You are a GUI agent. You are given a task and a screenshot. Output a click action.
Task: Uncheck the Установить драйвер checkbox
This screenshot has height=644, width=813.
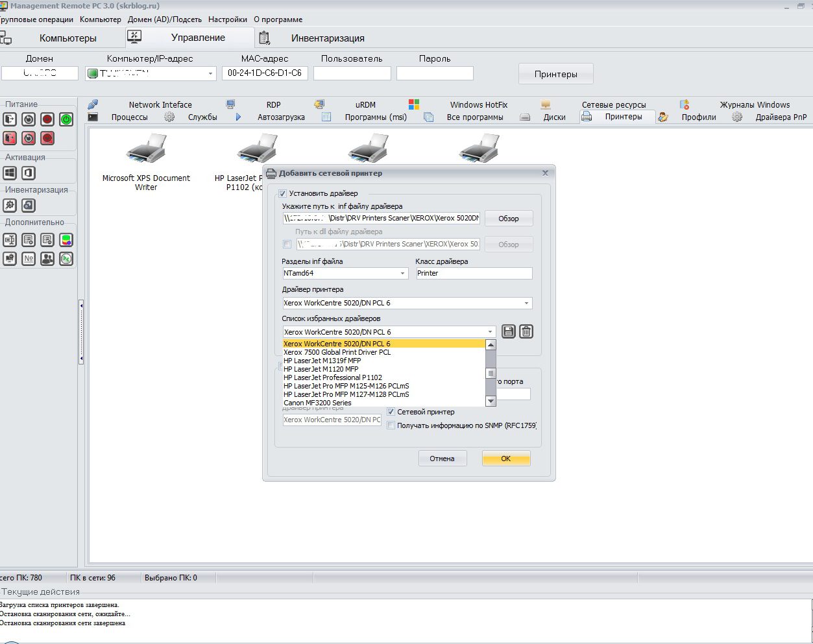point(282,193)
